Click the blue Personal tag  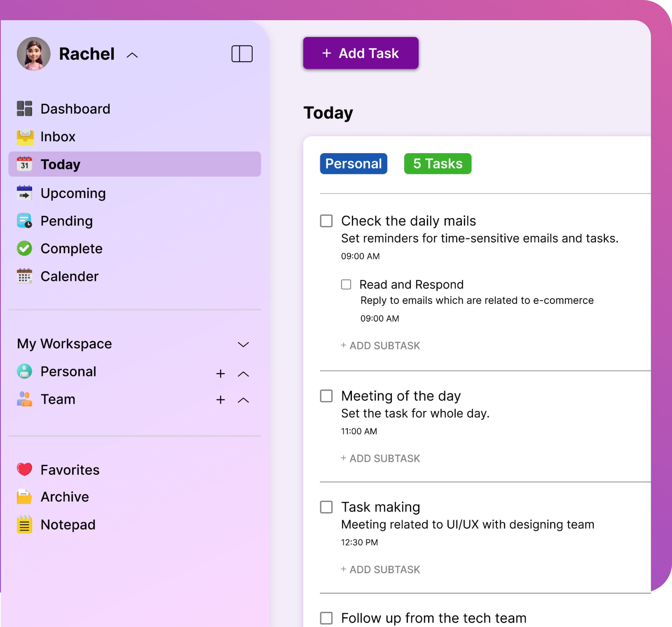click(353, 163)
